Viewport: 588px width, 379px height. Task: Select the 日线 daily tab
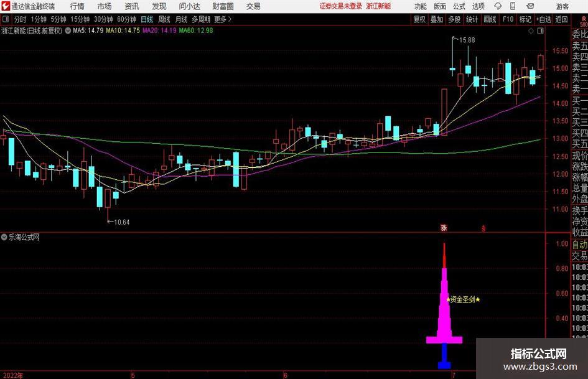pos(147,19)
